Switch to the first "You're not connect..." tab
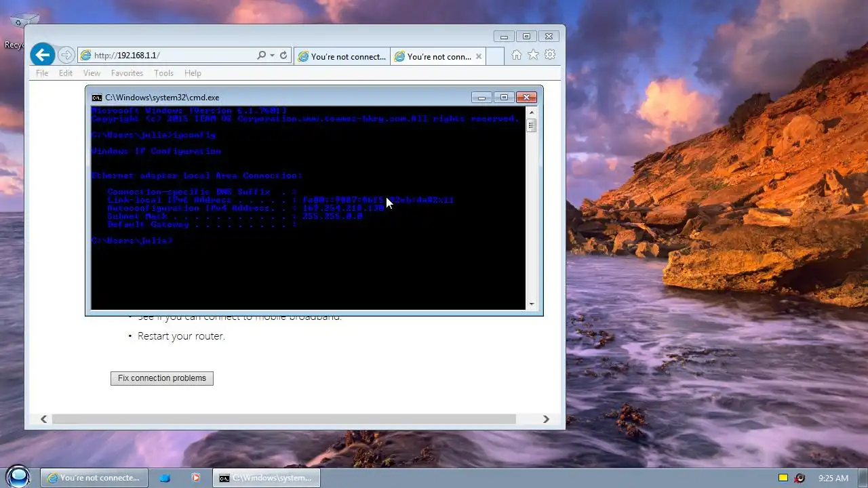Image resolution: width=868 pixels, height=488 pixels. tap(342, 56)
